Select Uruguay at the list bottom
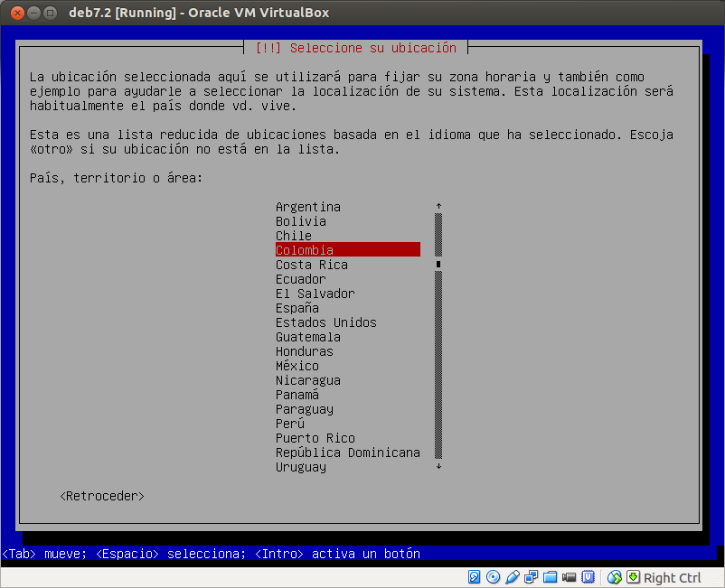The height and width of the screenshot is (588, 725). pyautogui.click(x=300, y=467)
